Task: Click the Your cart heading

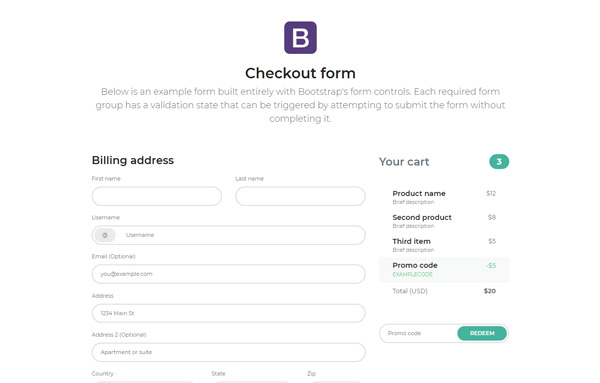Action: click(x=404, y=162)
